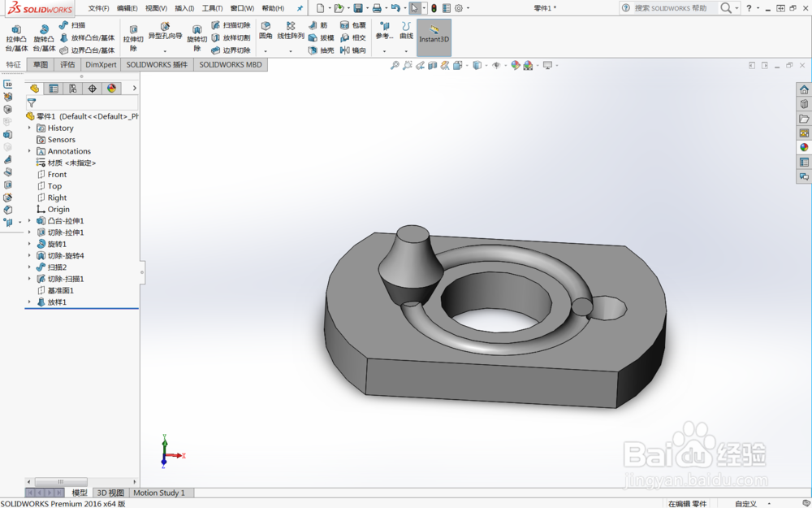
Task: Select the 拉伸凸台/基体 extrude boss tool
Action: coord(16,37)
